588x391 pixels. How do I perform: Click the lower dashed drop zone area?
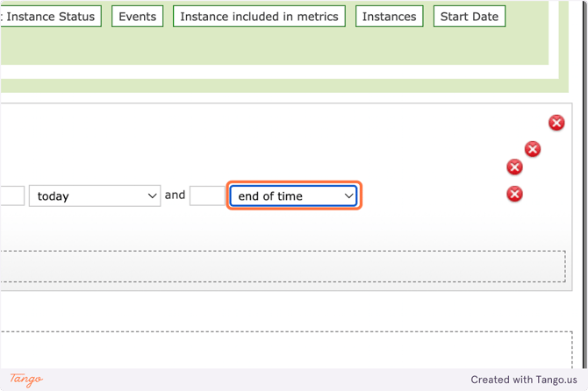281,349
